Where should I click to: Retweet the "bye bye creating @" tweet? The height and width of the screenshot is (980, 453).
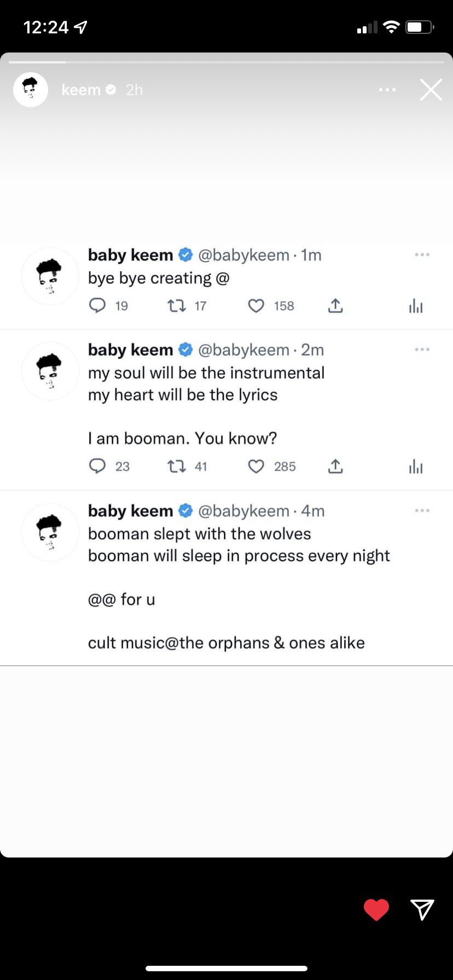coord(176,305)
